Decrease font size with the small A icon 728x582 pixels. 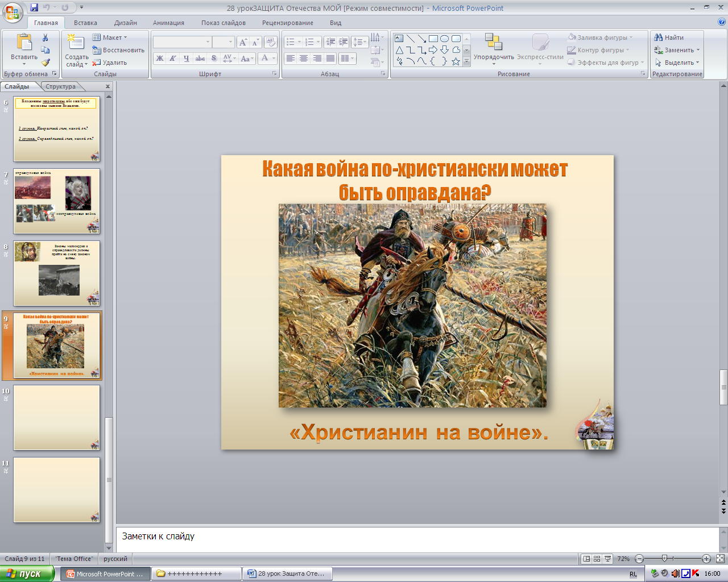pyautogui.click(x=255, y=42)
